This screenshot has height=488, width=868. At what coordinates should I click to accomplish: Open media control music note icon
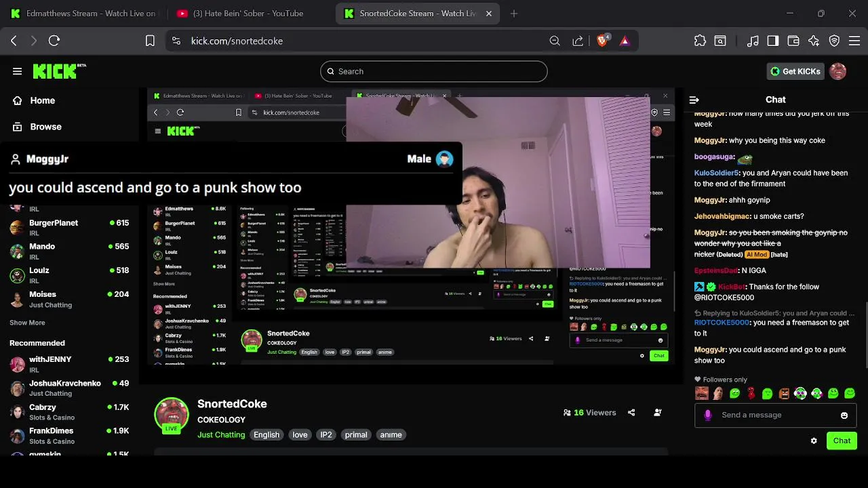[x=753, y=41]
